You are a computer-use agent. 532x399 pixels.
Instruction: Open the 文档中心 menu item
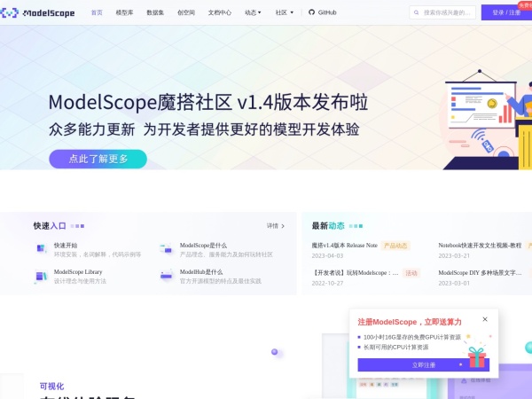pos(220,12)
